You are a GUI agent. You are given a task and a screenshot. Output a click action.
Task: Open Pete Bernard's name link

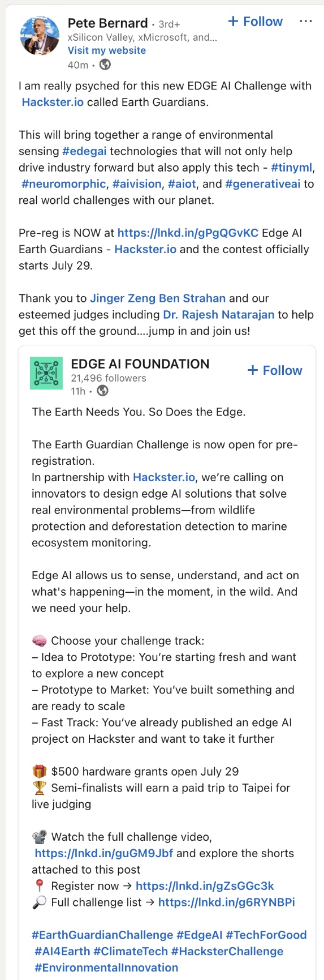tap(107, 23)
